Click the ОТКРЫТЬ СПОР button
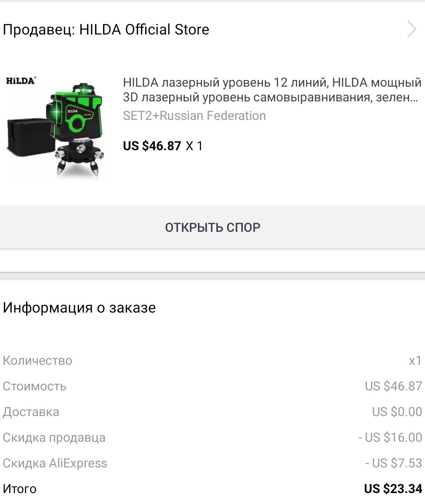Image resolution: width=425 pixels, height=504 pixels. (212, 227)
